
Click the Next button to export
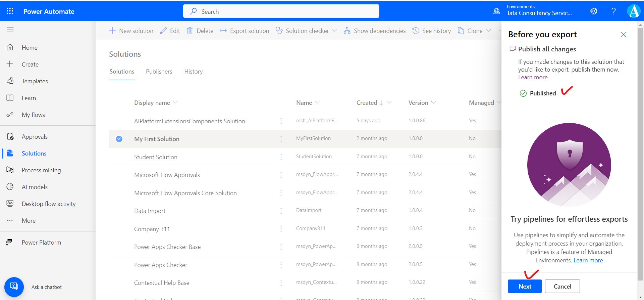(x=525, y=286)
